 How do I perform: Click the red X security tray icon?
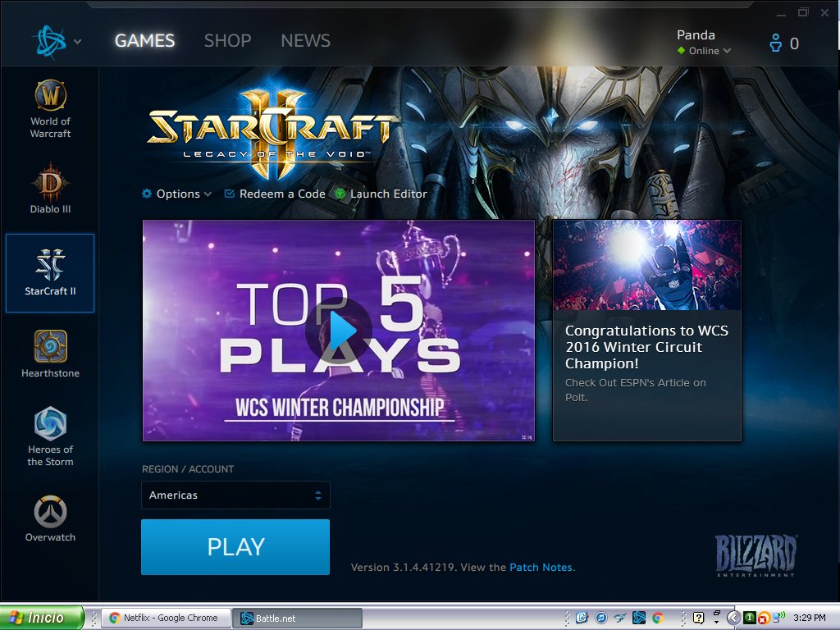pyautogui.click(x=764, y=619)
